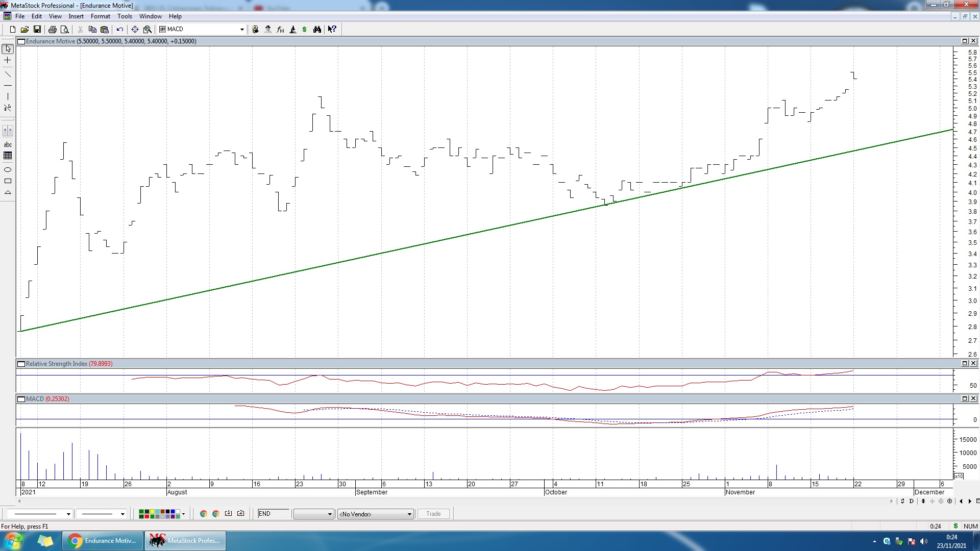Screen dimensions: 980x551
Task: Open the Expert Advisor icon
Action: click(x=268, y=30)
